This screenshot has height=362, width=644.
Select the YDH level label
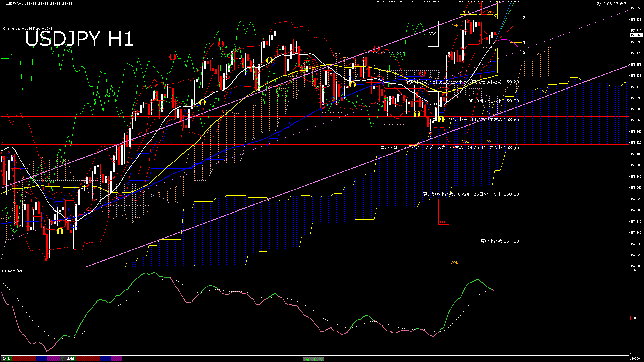tap(465, 12)
